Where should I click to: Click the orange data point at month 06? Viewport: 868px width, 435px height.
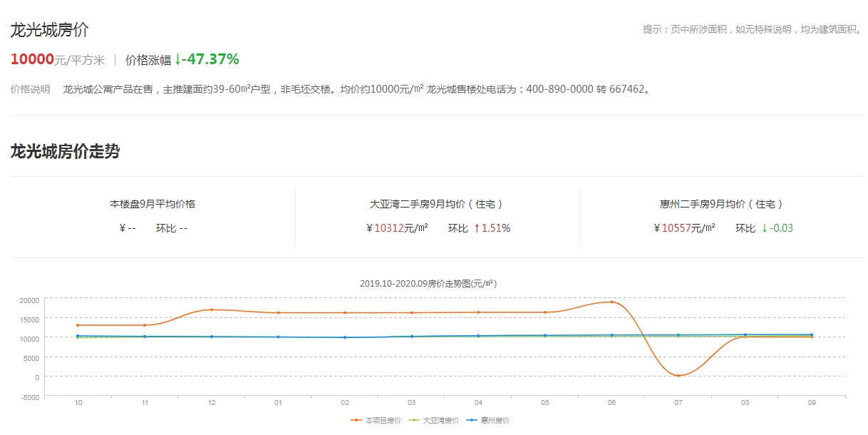(611, 302)
